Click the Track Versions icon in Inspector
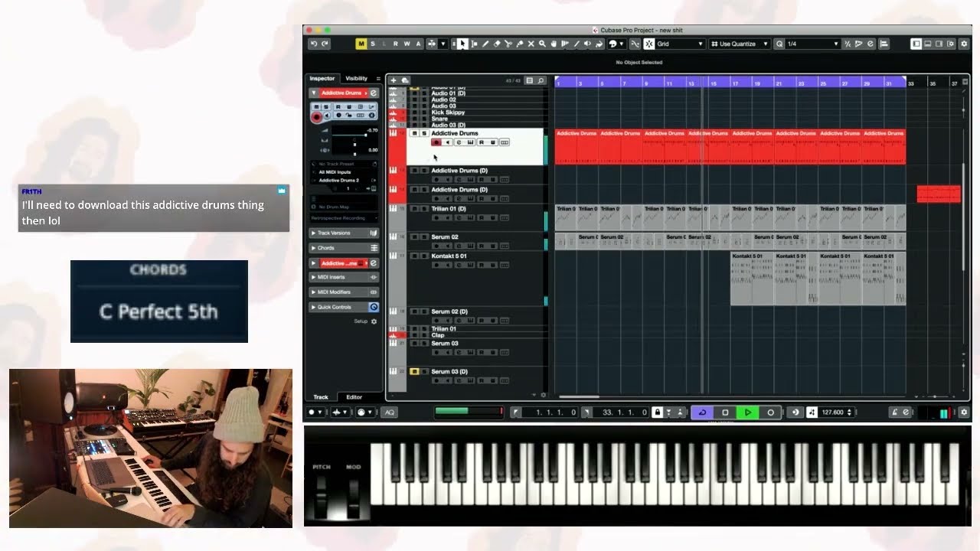 pyautogui.click(x=374, y=233)
